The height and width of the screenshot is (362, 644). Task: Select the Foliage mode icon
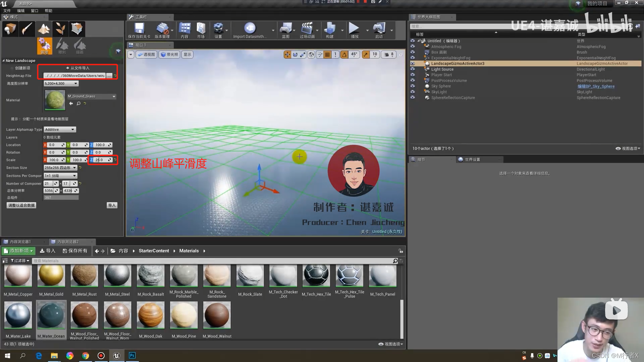tap(60, 29)
